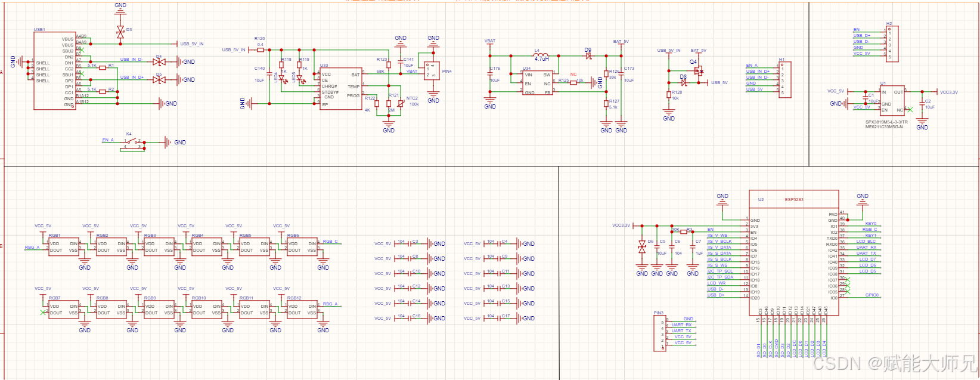Image resolution: width=980 pixels, height=380 pixels.
Task: Click the I2C_TP_SCL net label
Action: [720, 271]
